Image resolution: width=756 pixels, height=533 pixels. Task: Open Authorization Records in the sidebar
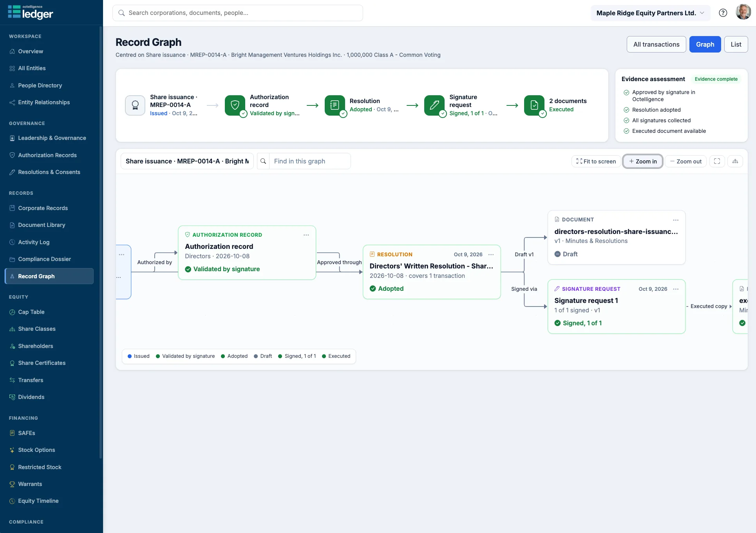click(49, 155)
